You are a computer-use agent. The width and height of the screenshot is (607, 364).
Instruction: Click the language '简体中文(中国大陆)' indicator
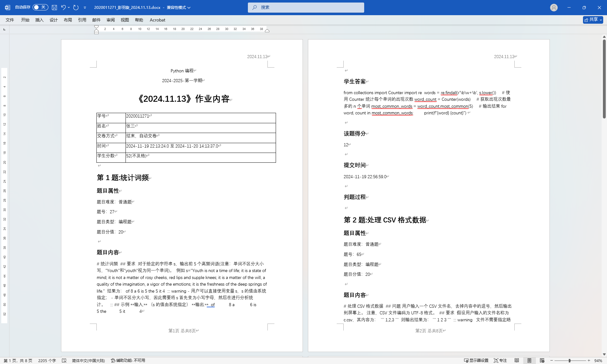tap(88, 361)
